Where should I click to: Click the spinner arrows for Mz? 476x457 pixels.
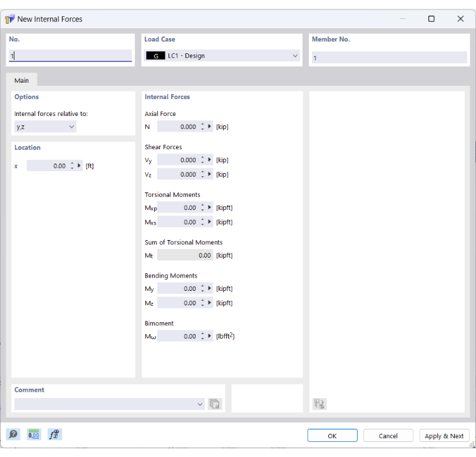click(202, 303)
